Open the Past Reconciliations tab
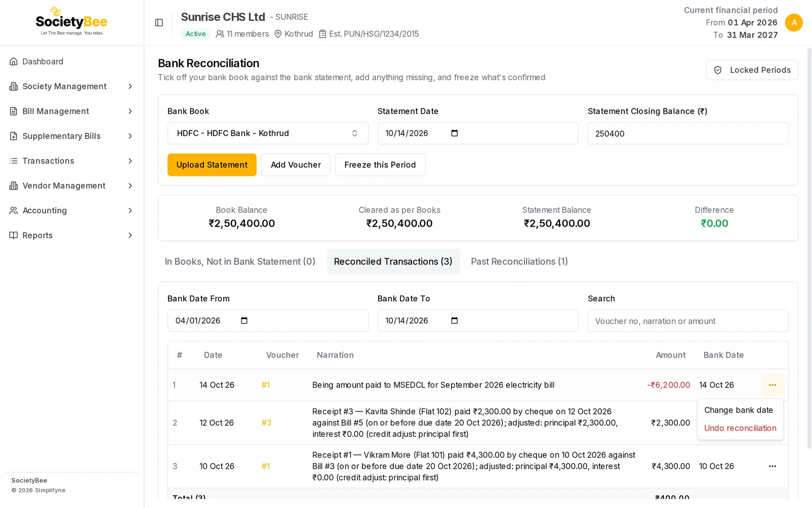Viewport: 812px width, 508px height. (519, 262)
